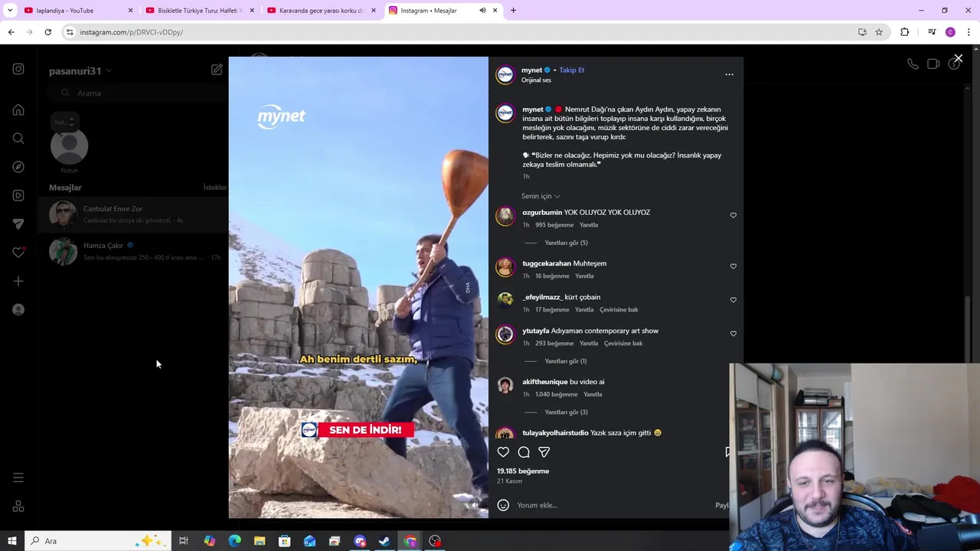This screenshot has height=551, width=980.
Task: Expand 'Yanıtları gör (5)' replies
Action: pyautogui.click(x=566, y=243)
